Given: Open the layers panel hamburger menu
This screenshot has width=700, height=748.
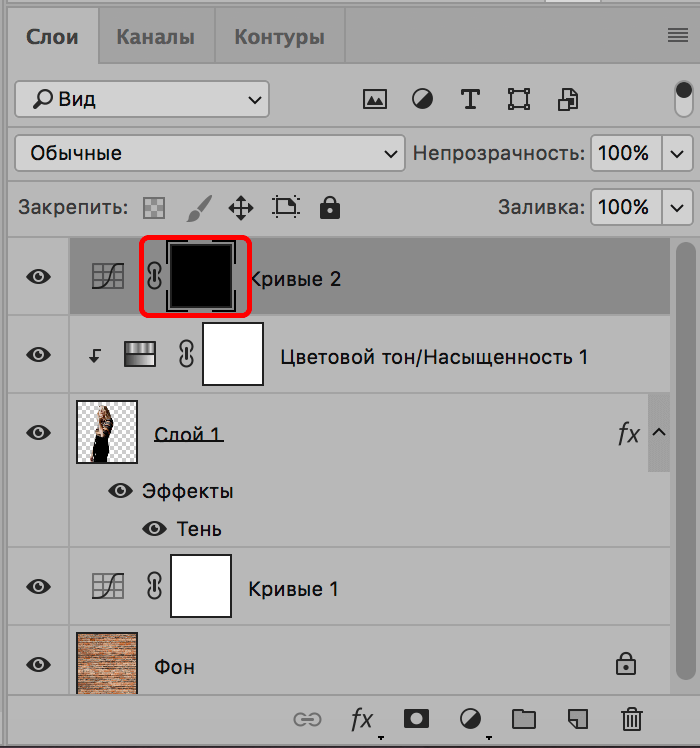Looking at the screenshot, I should point(678,36).
